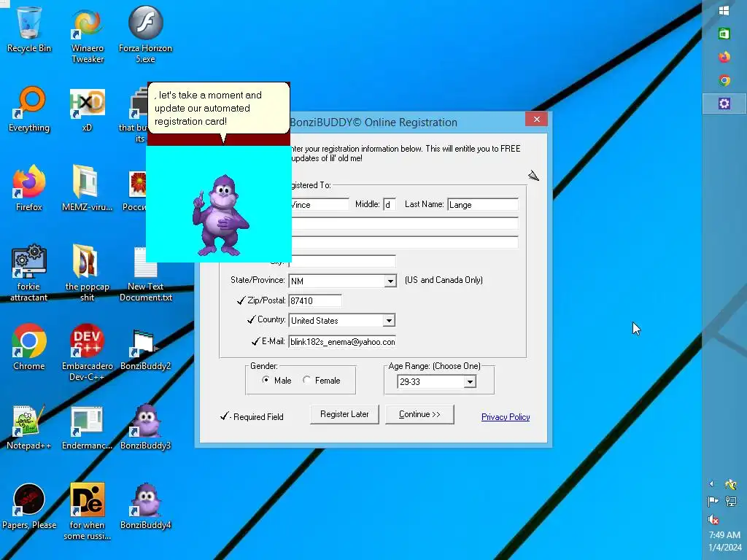Click the E-Mail input field

click(342, 342)
